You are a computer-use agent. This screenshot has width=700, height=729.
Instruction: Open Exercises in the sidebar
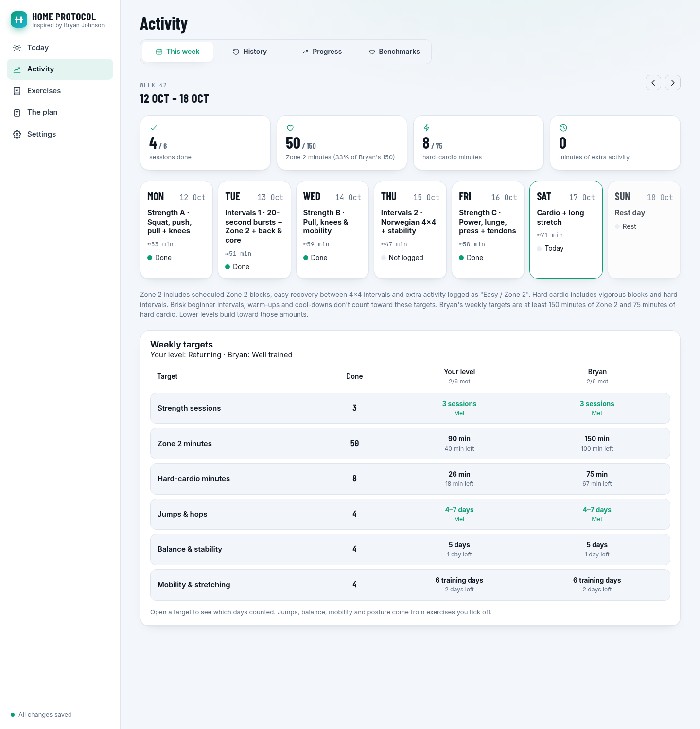[x=60, y=91]
